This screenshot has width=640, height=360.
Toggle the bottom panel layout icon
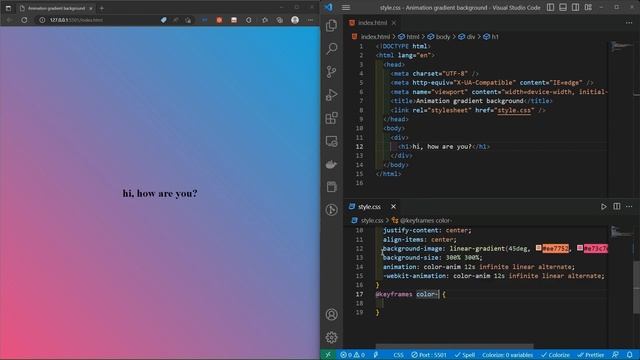[563, 7]
